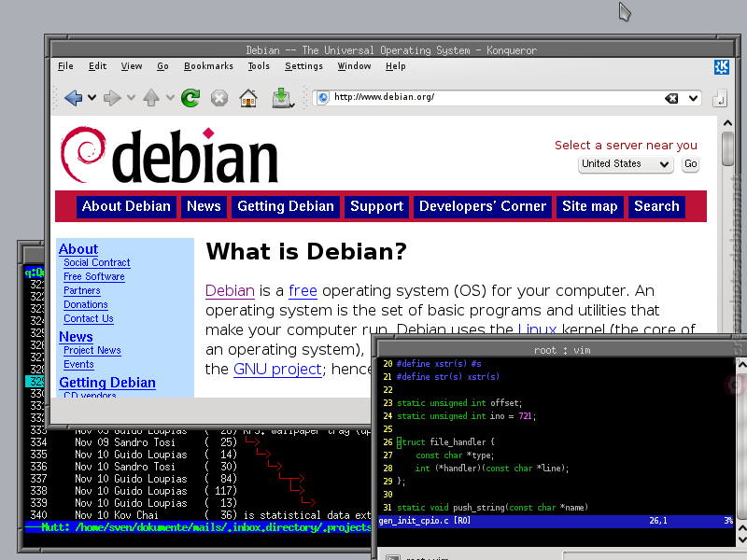Open the Window menu
The height and width of the screenshot is (560, 747).
[x=355, y=66]
